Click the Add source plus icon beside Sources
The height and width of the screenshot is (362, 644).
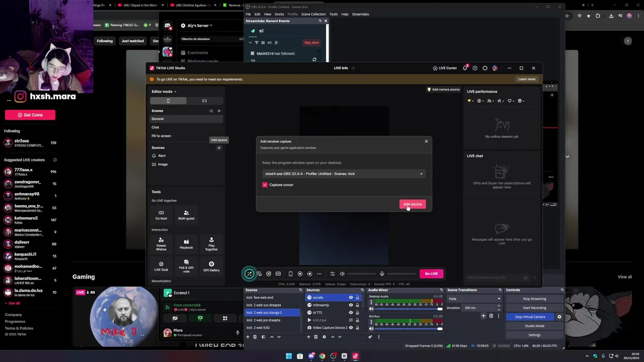[219, 148]
